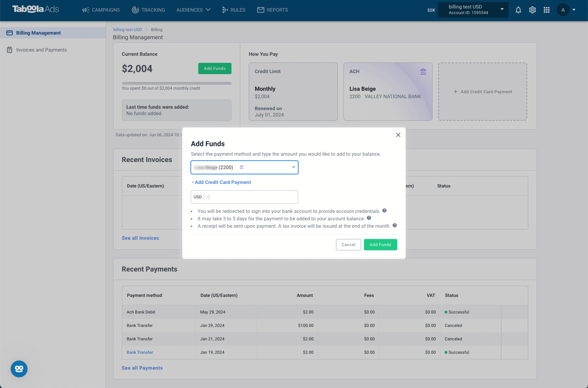
Task: Click the Status header in Recent Payments
Action: pyautogui.click(x=452, y=296)
